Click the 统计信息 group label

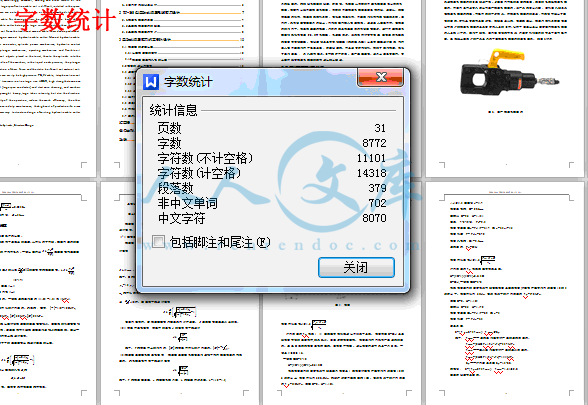173,110
